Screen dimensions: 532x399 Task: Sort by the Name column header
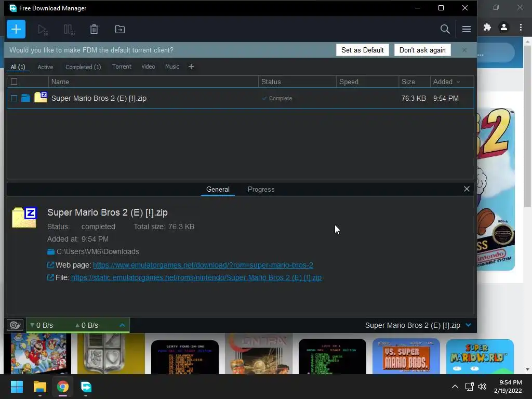click(x=153, y=82)
